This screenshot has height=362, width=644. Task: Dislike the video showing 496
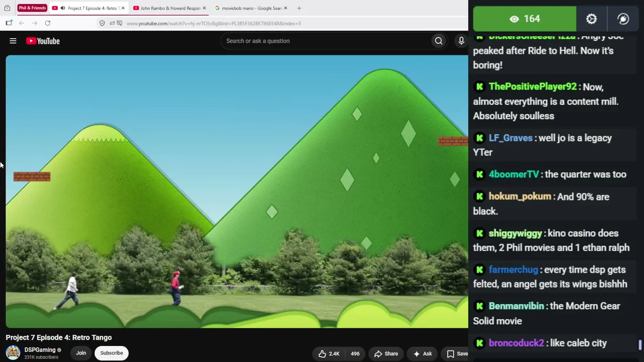click(355, 353)
